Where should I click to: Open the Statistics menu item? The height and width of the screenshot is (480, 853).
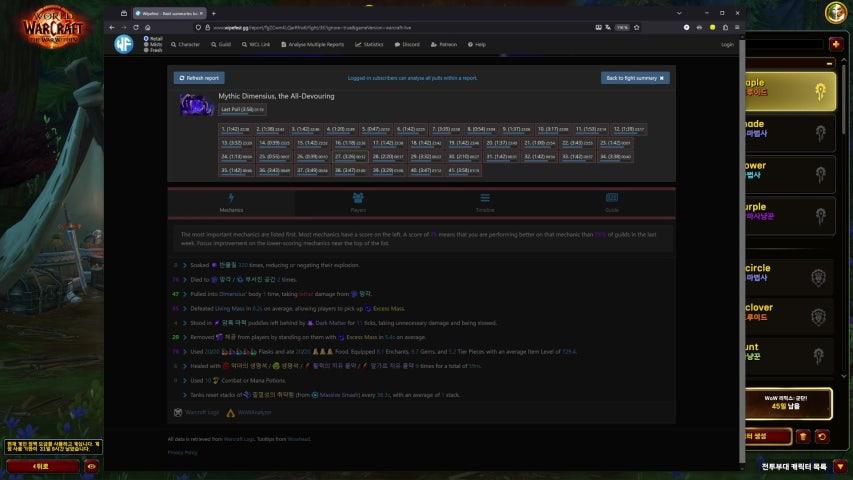click(369, 45)
